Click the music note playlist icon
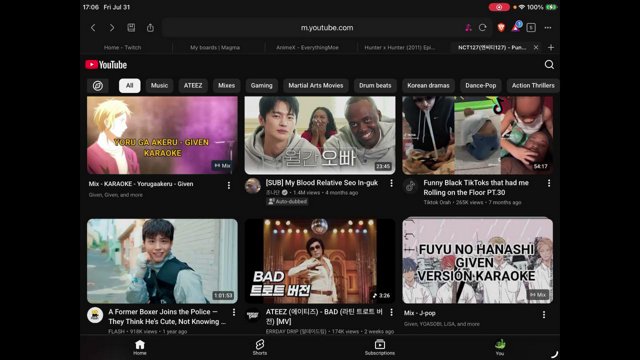 click(468, 28)
